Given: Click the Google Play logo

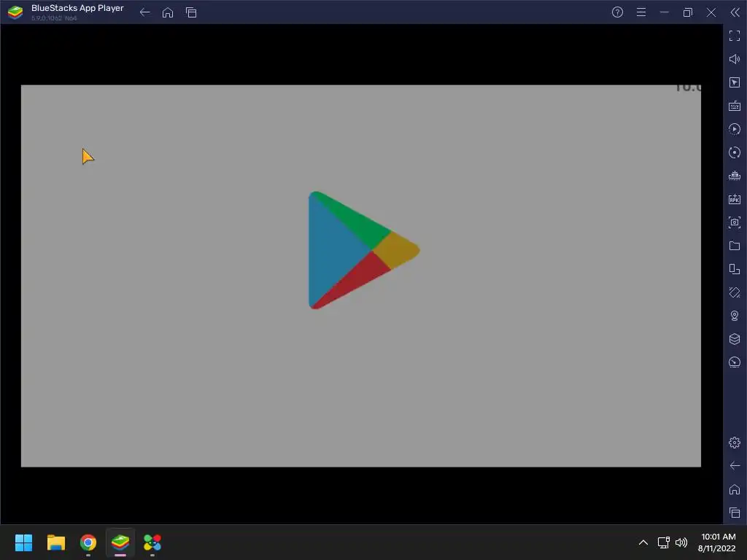Looking at the screenshot, I should [363, 250].
